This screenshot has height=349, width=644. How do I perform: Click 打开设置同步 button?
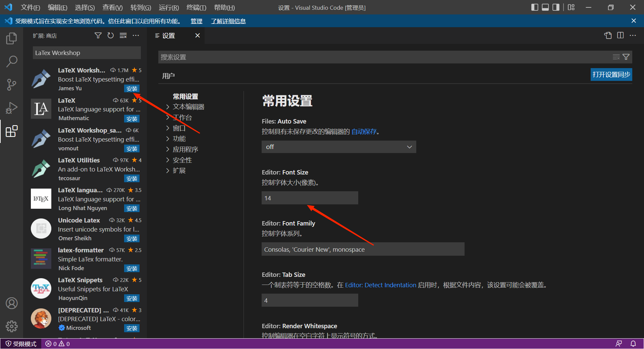(x=611, y=74)
